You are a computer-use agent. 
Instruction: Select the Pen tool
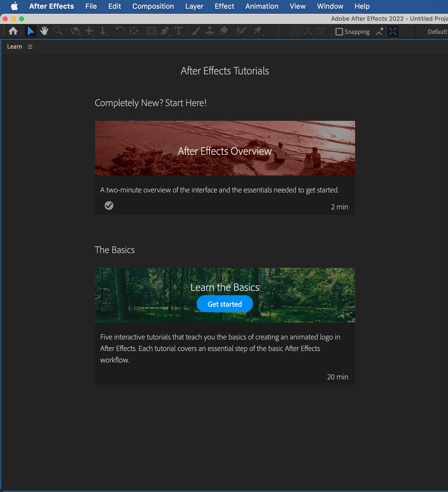(165, 31)
